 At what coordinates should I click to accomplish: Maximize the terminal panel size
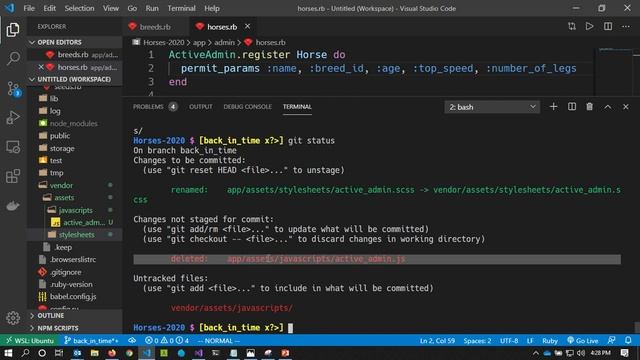tap(608, 107)
